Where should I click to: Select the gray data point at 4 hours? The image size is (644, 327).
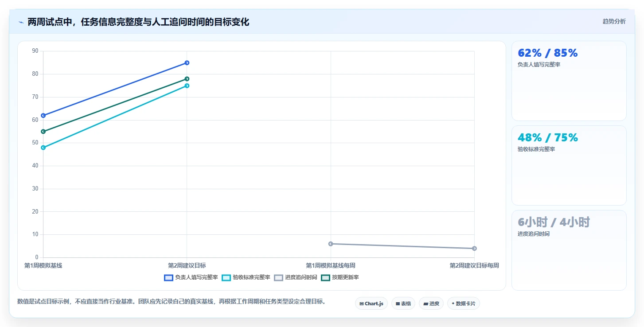coord(474,249)
